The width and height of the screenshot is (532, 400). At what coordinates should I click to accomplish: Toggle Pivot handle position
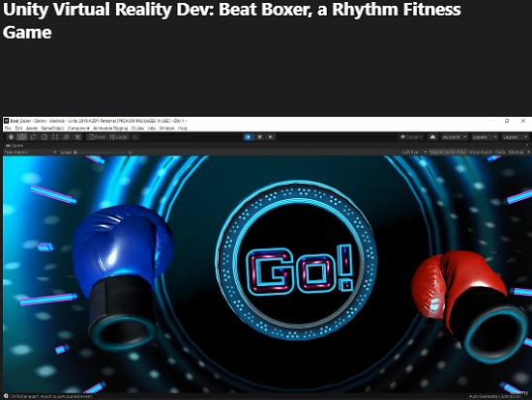coord(97,137)
